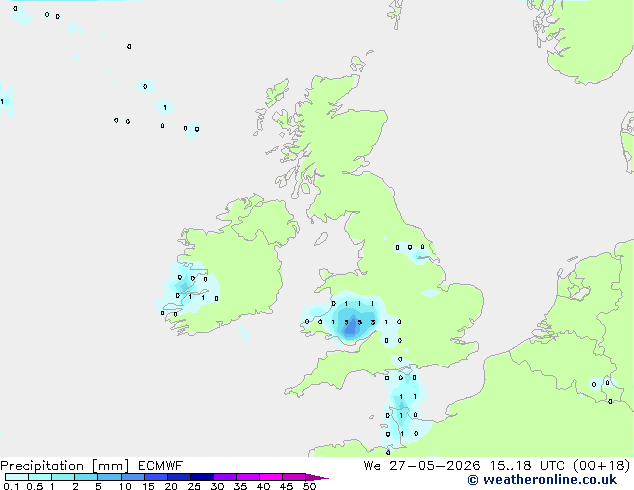The height and width of the screenshot is (490, 634).
Task: Pick the 15–20 mm legend color swatch
Action: (x=155, y=477)
